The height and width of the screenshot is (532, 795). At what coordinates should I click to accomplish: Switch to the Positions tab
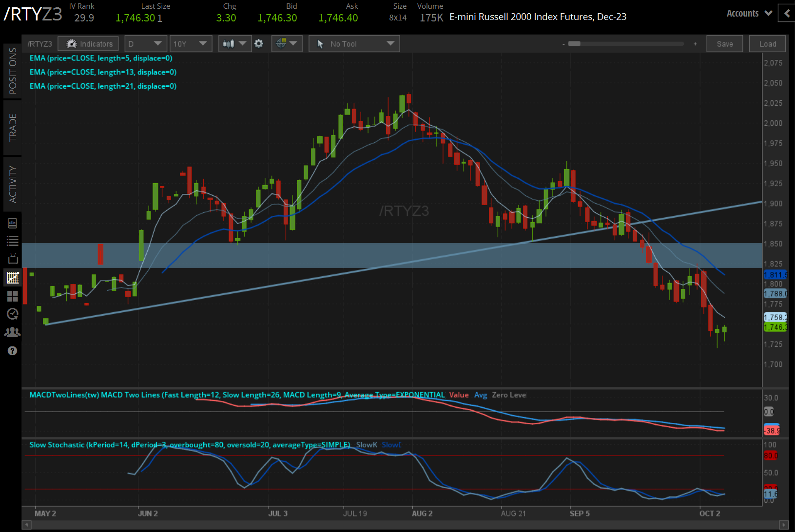[x=12, y=71]
